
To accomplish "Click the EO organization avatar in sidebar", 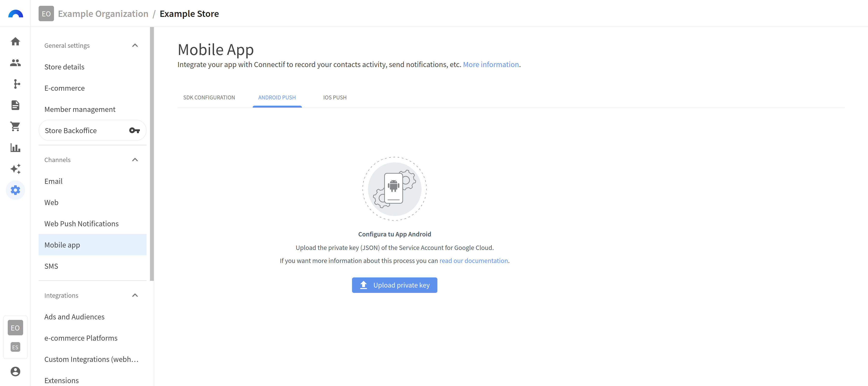I will [x=15, y=328].
